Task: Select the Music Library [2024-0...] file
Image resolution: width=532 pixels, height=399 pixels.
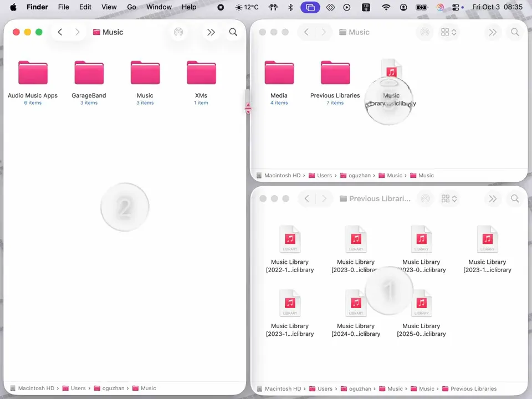Action: (356, 304)
